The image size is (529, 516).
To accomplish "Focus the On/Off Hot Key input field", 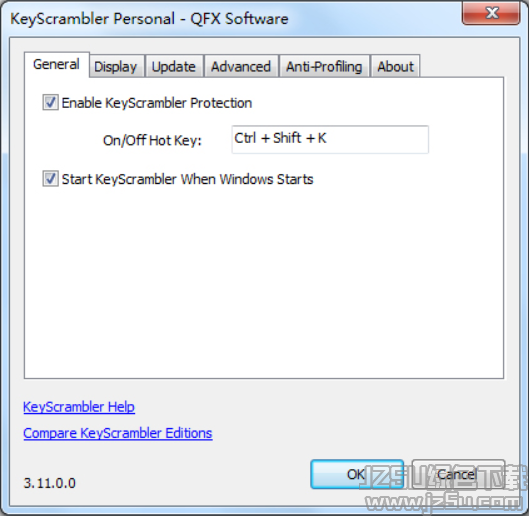I will click(330, 139).
